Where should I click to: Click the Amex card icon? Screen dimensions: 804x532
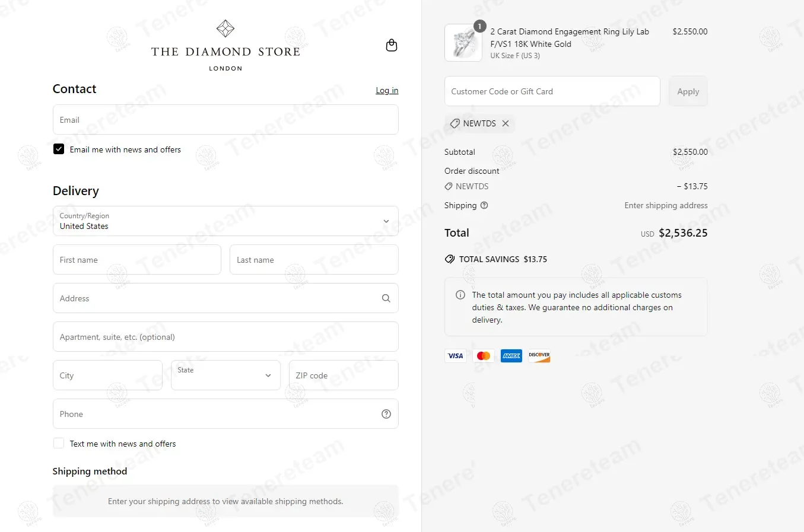(x=511, y=356)
